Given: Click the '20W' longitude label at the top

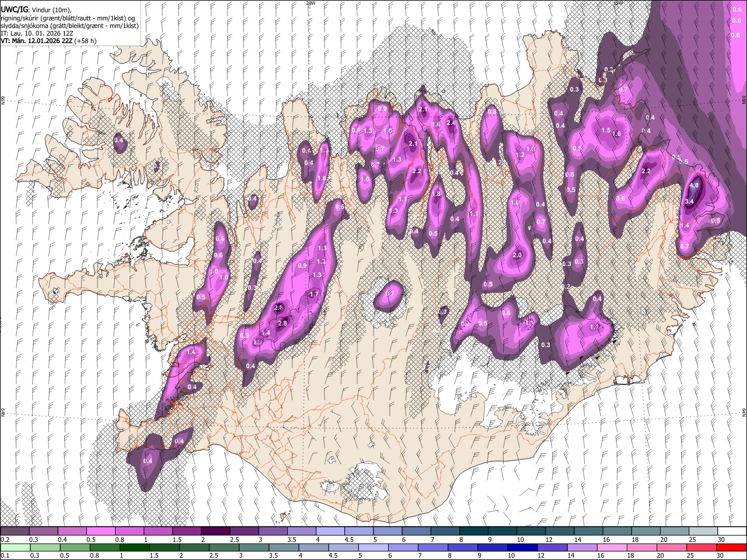Looking at the screenshot, I should [x=310, y=3].
